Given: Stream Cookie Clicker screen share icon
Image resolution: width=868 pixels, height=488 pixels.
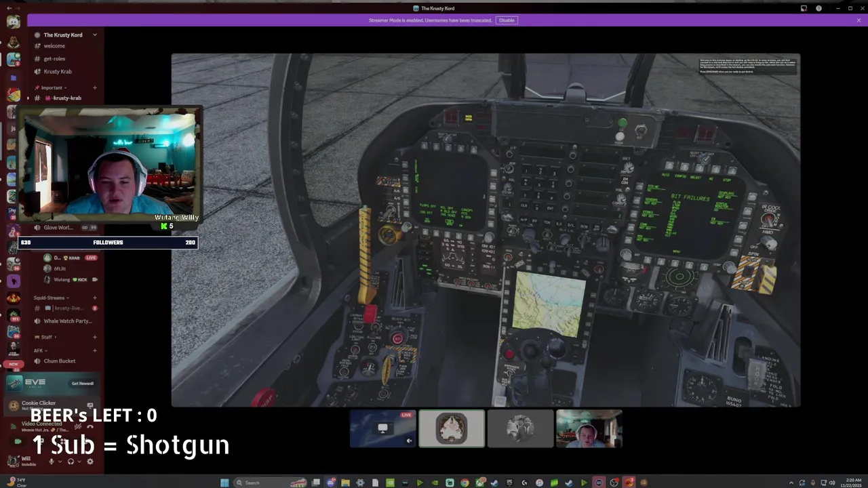Looking at the screenshot, I should tap(90, 405).
